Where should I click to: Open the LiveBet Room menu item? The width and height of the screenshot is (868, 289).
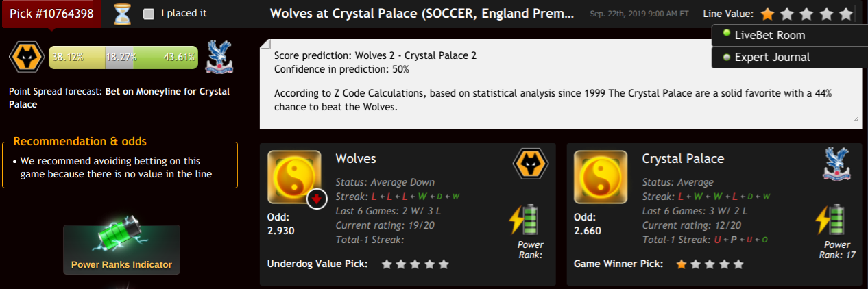769,35
